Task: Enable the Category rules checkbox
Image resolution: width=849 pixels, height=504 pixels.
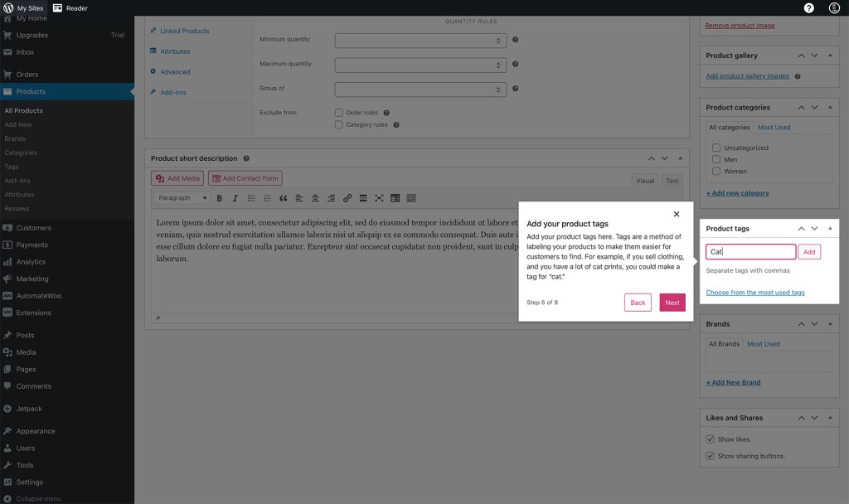Action: [x=339, y=124]
